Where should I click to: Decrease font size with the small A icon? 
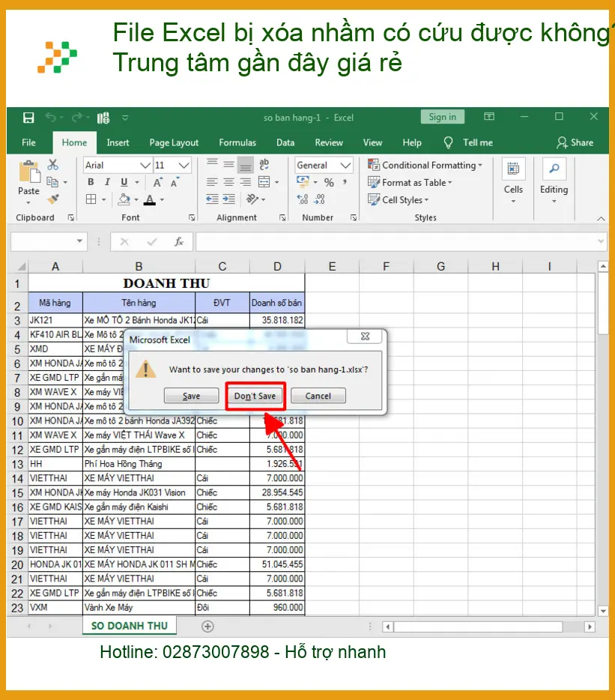[x=175, y=182]
